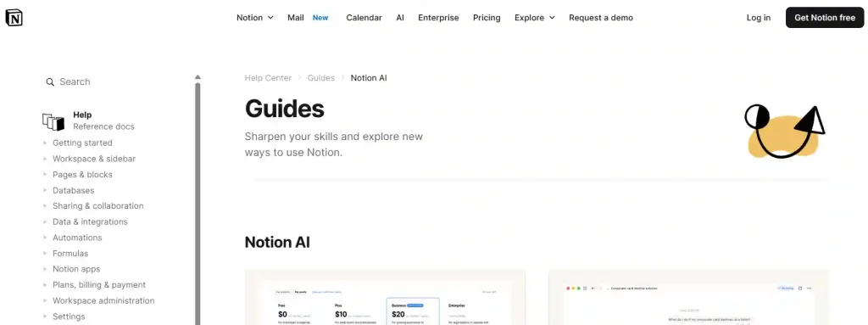Expand the Pages & blocks section arrow
Image resolution: width=868 pixels, height=325 pixels.
pos(45,175)
